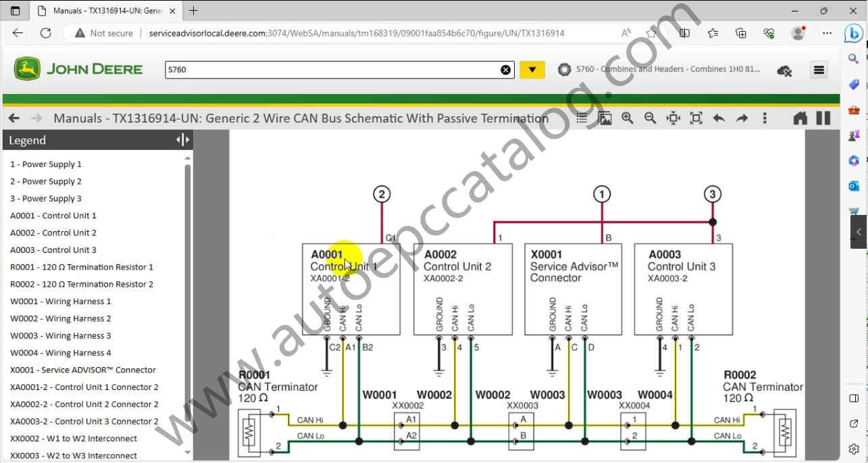Refresh the browser page
The height and width of the screenshot is (463, 868).
(45, 32)
